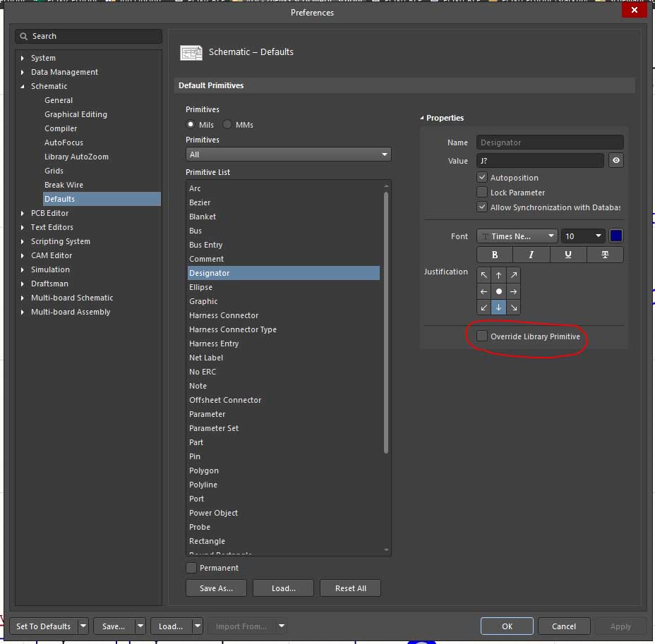Toggle Underline font style button
The image size is (655, 644).
(x=568, y=255)
